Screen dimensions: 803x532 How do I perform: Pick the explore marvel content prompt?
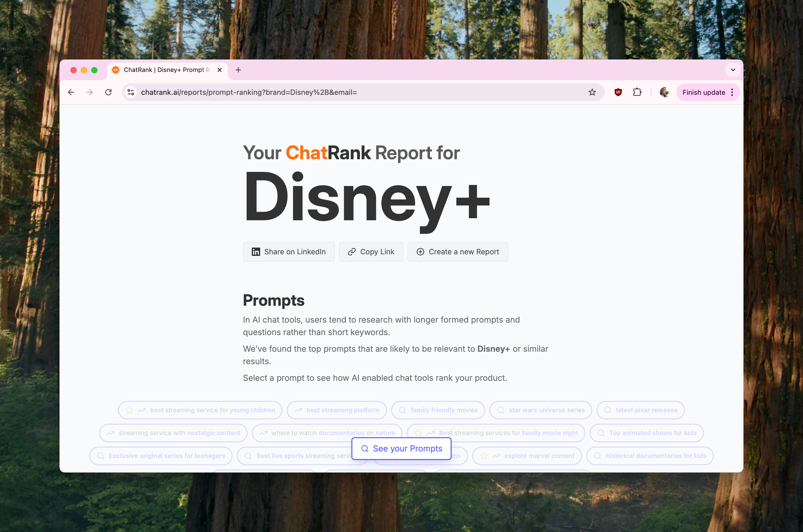[x=527, y=456]
